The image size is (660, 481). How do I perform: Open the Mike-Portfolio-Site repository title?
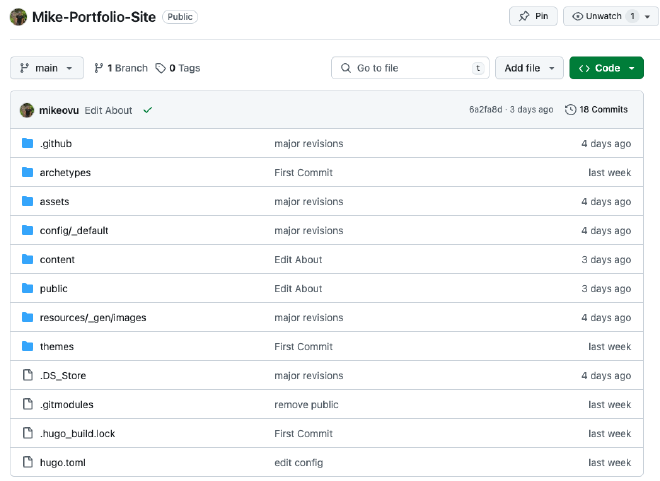pyautogui.click(x=94, y=17)
